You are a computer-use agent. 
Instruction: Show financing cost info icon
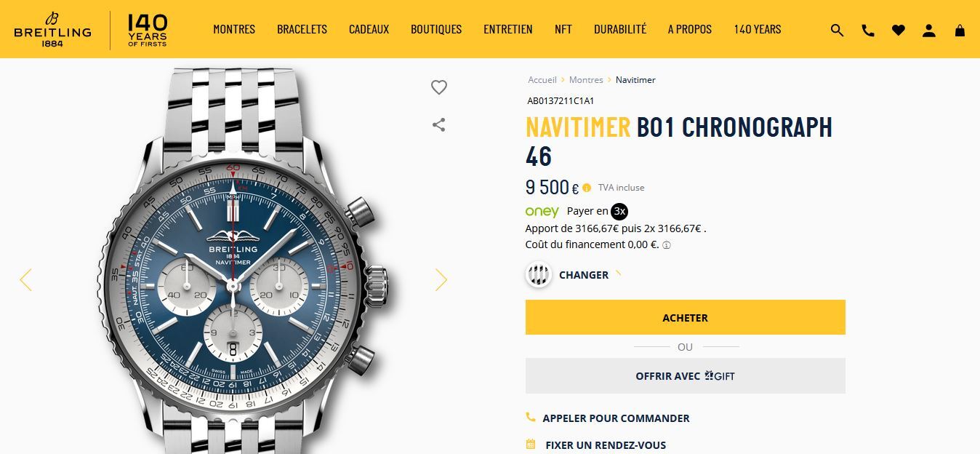[667, 245]
